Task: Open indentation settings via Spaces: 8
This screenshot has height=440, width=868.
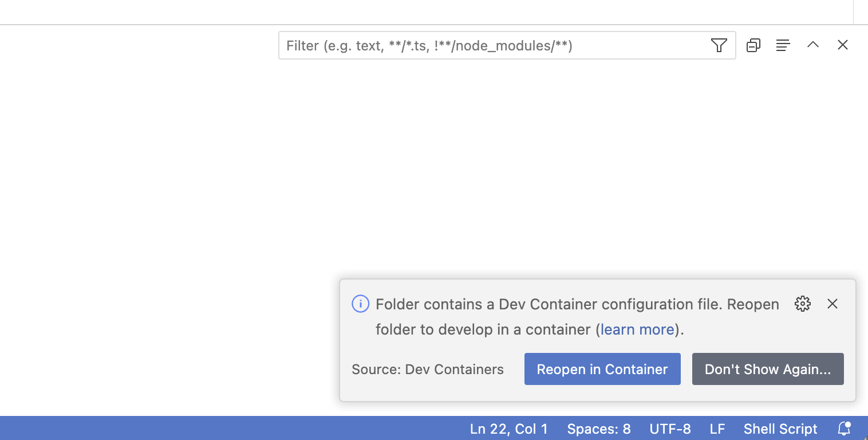Action: pyautogui.click(x=598, y=428)
